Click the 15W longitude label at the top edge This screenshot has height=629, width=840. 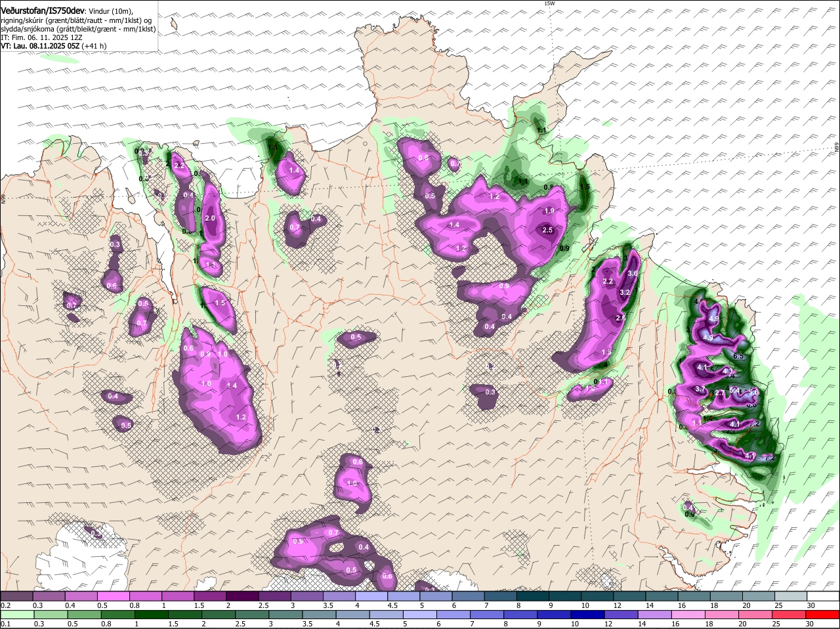click(x=549, y=3)
